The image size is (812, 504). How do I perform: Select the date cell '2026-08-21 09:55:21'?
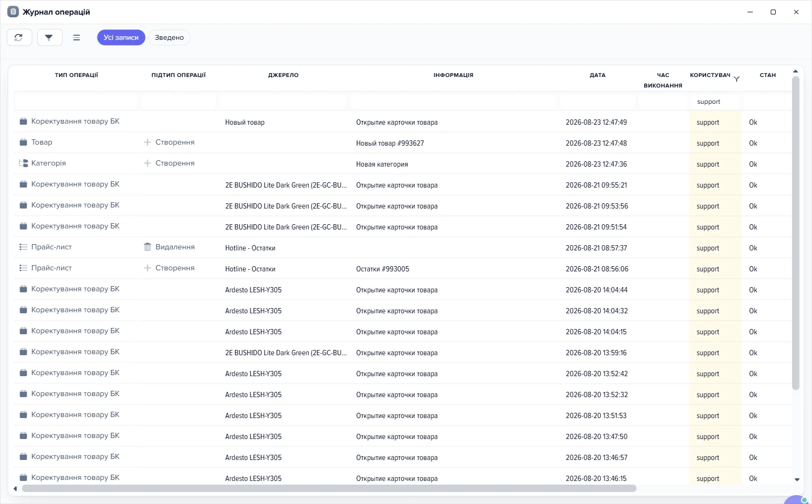(x=597, y=185)
